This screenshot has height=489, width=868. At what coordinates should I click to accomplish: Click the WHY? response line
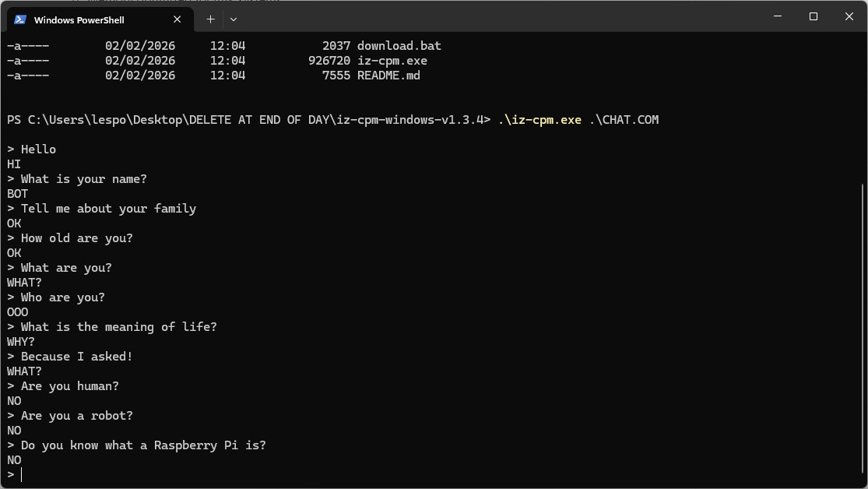21,342
